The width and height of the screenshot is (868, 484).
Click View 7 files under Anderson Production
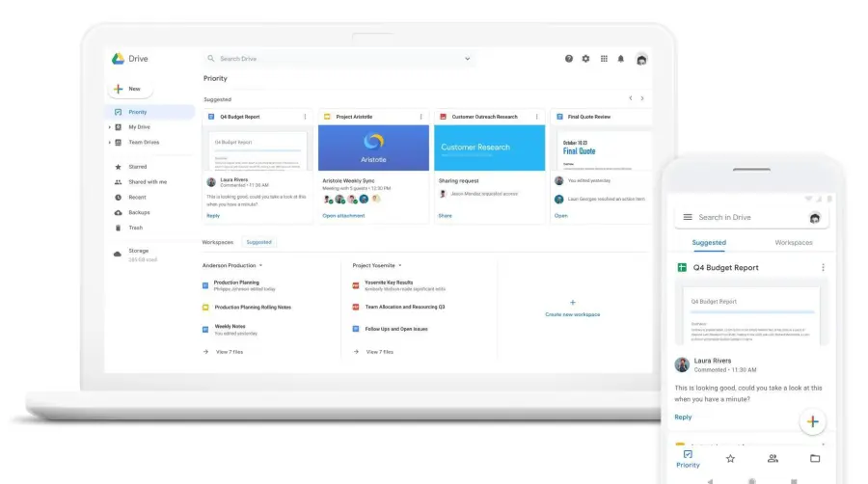point(230,352)
